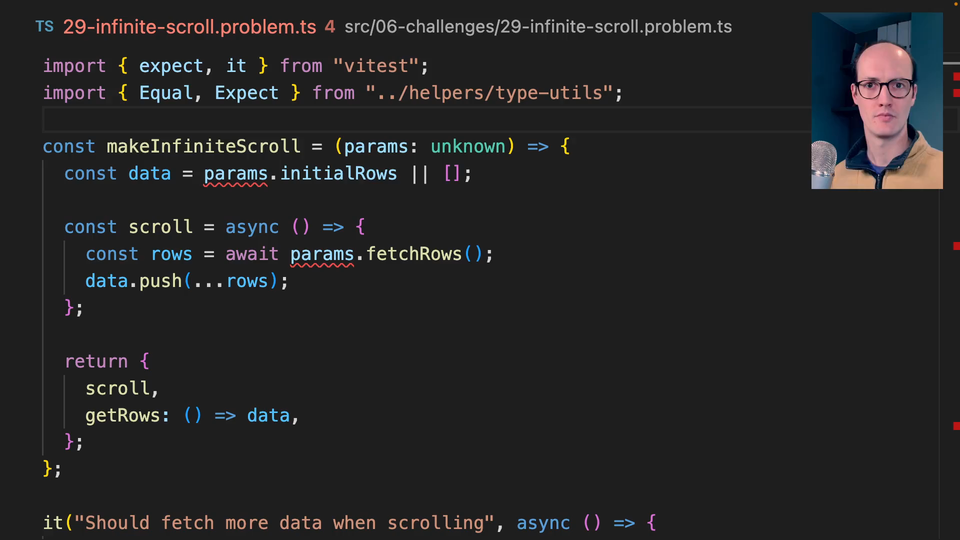Click the TS file icon in the tab
The width and height of the screenshot is (960, 540).
(44, 27)
